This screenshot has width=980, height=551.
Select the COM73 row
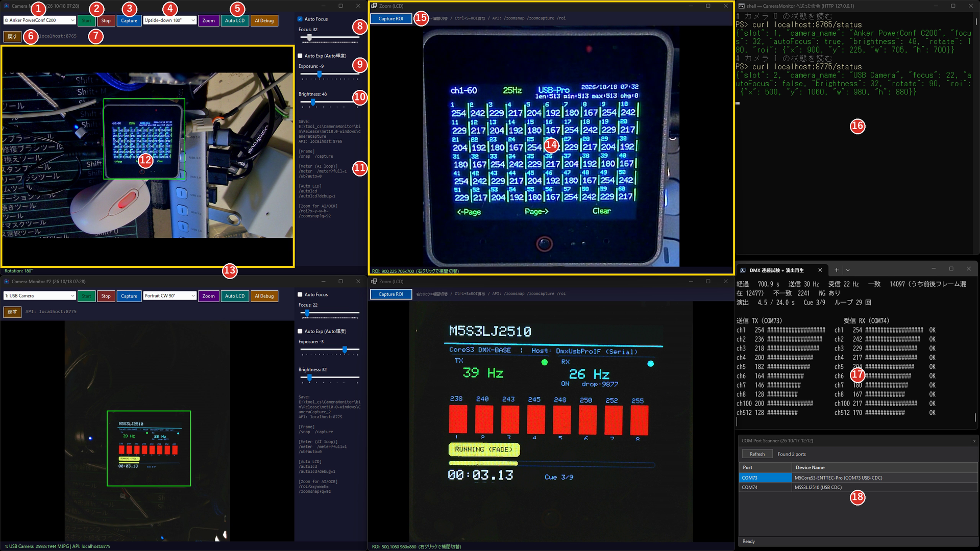point(858,478)
